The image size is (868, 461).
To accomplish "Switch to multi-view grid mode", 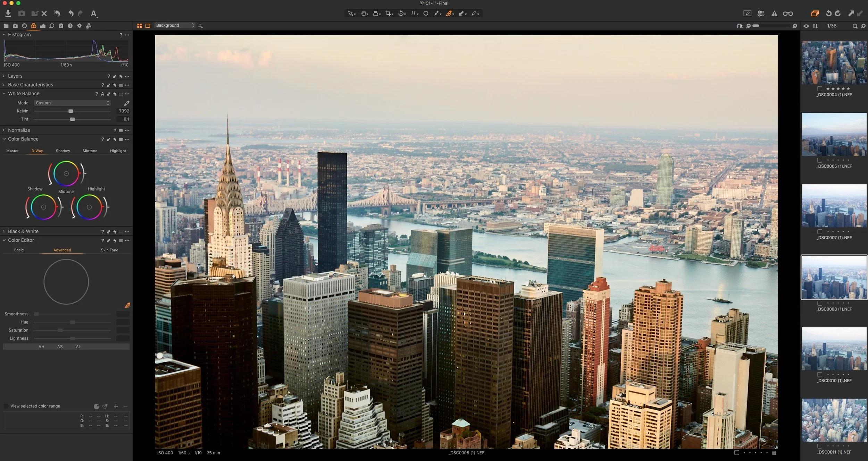I will 140,26.
